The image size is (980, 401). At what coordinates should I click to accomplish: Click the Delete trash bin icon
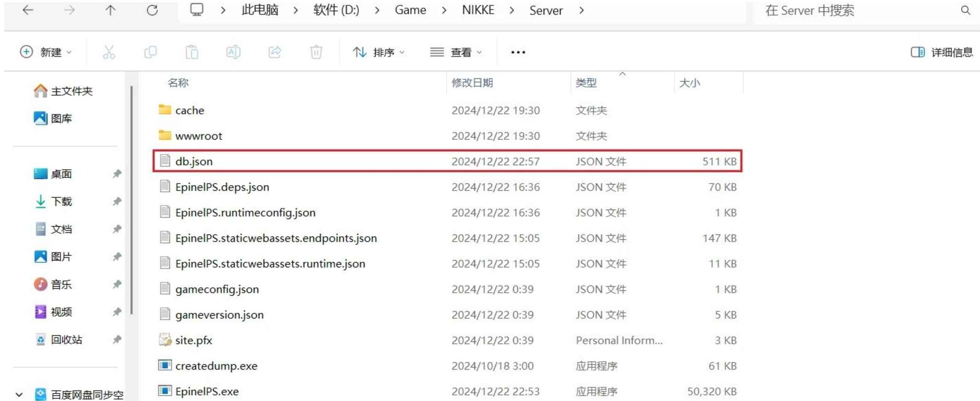pos(316,52)
